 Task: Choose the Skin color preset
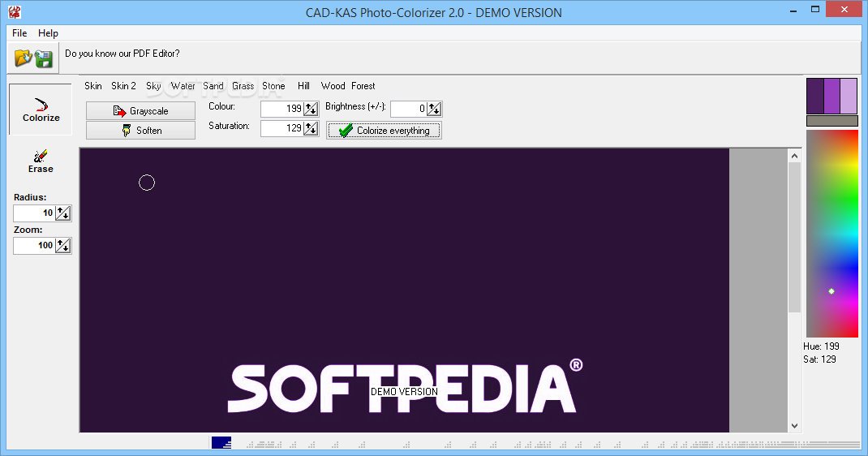(93, 86)
